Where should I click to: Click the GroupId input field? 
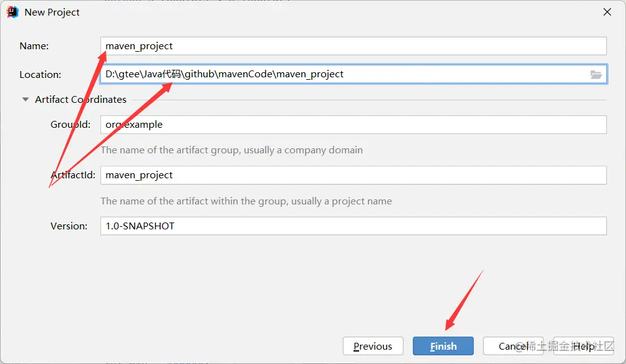coord(354,125)
